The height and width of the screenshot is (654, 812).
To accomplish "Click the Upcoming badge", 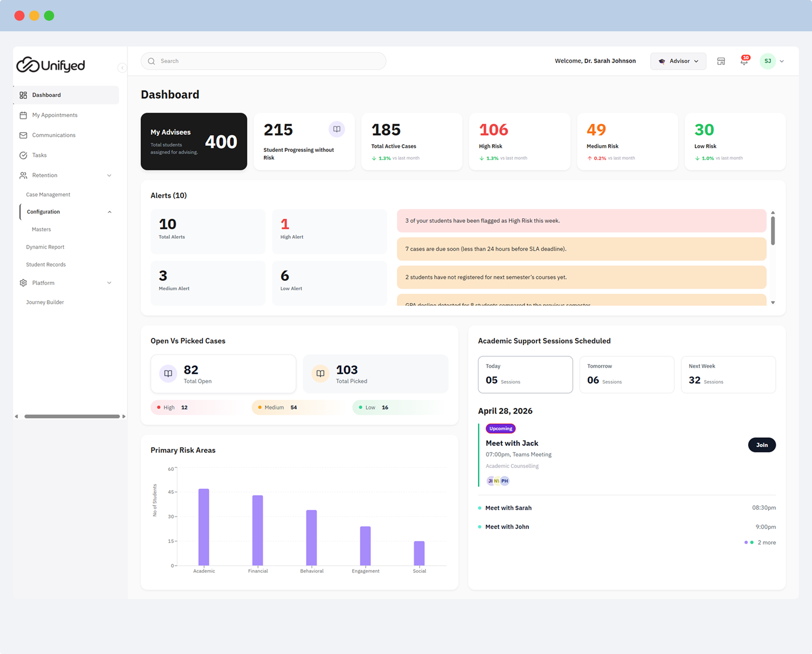I will [x=501, y=429].
